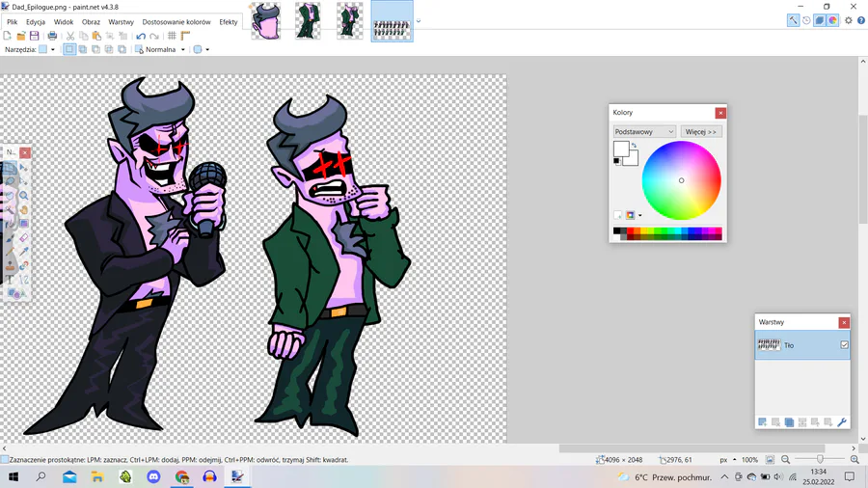Select the Magic Wand tool

tap(10, 209)
